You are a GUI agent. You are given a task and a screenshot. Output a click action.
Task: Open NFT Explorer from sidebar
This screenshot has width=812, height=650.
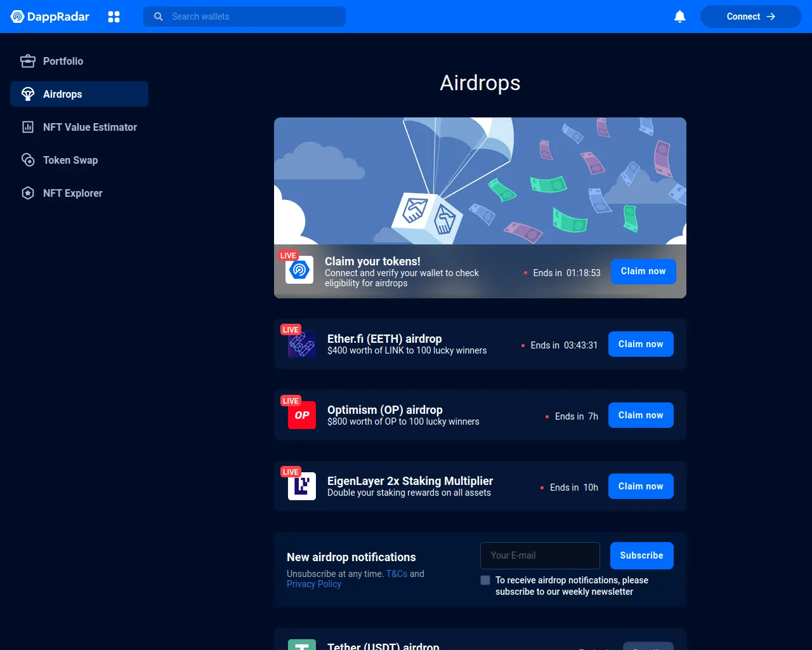[x=79, y=193]
